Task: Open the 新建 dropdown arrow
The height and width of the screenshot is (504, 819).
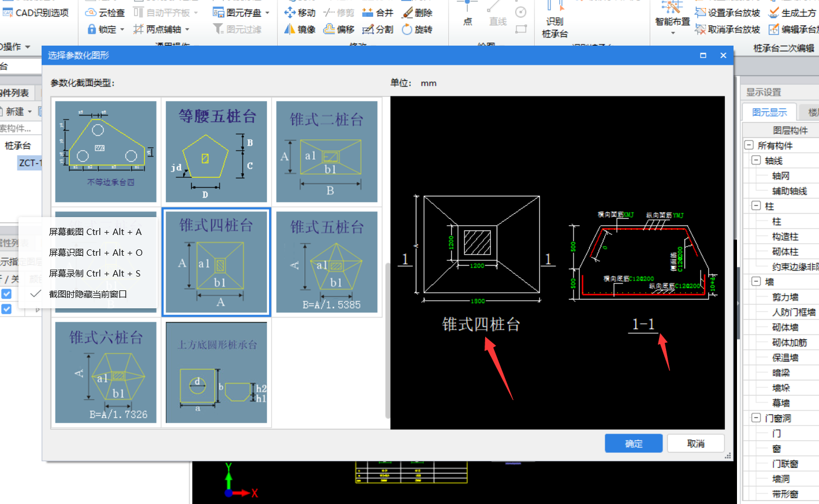Action: (30, 111)
